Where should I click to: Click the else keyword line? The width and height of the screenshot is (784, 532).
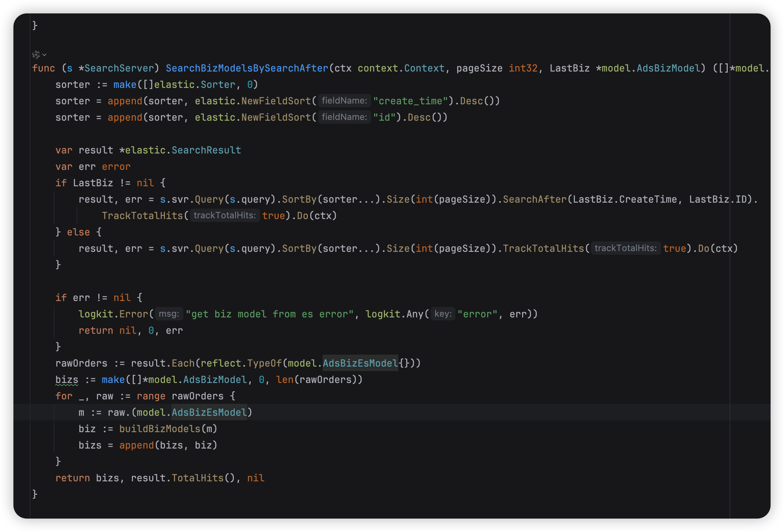(x=78, y=232)
